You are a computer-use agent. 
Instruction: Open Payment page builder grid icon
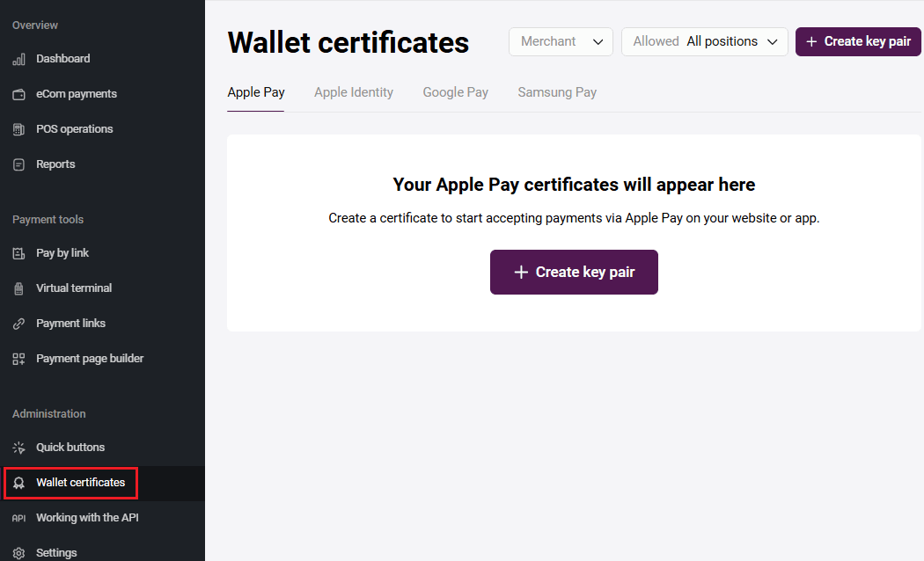click(19, 358)
